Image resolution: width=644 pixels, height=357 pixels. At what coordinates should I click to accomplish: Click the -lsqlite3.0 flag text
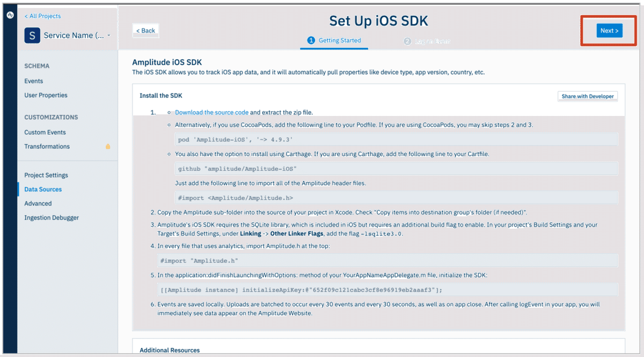[381, 234]
